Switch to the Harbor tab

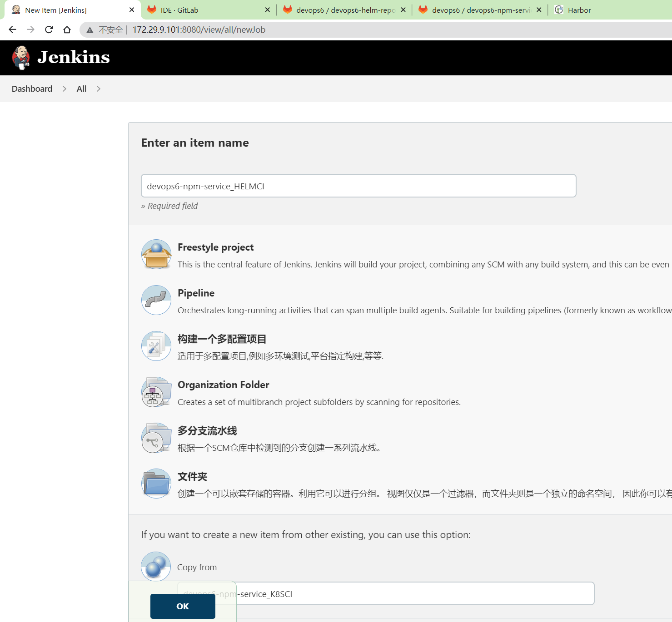pyautogui.click(x=611, y=10)
